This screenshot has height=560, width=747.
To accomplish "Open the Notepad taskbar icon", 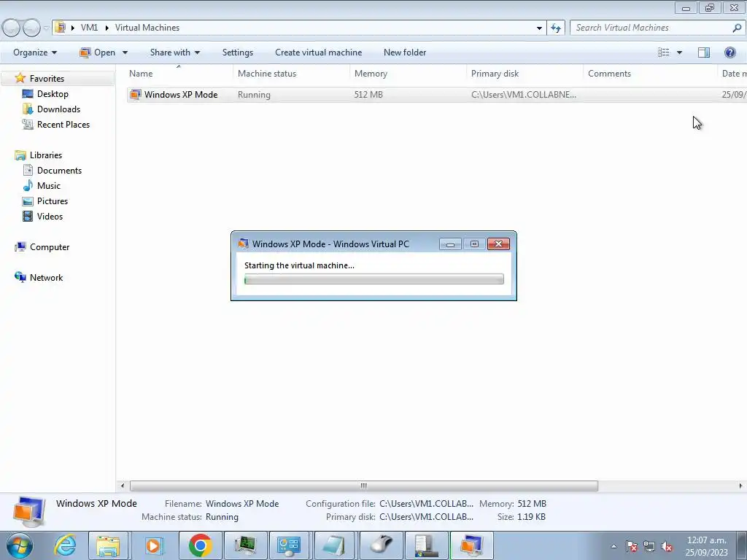I will (334, 545).
